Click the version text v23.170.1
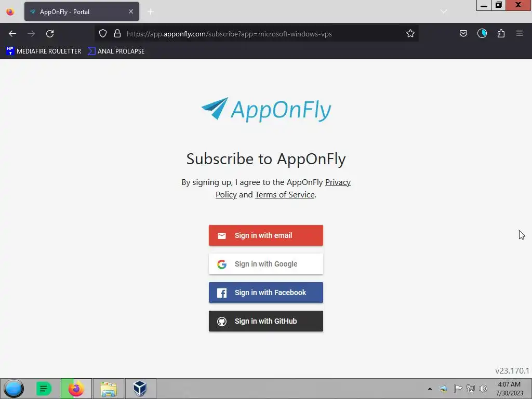532x399 pixels. click(512, 371)
